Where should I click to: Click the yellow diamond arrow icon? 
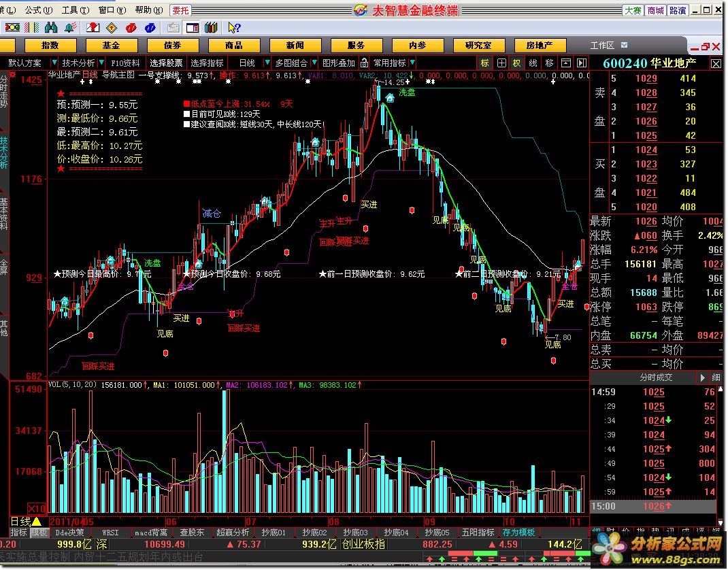112,28
